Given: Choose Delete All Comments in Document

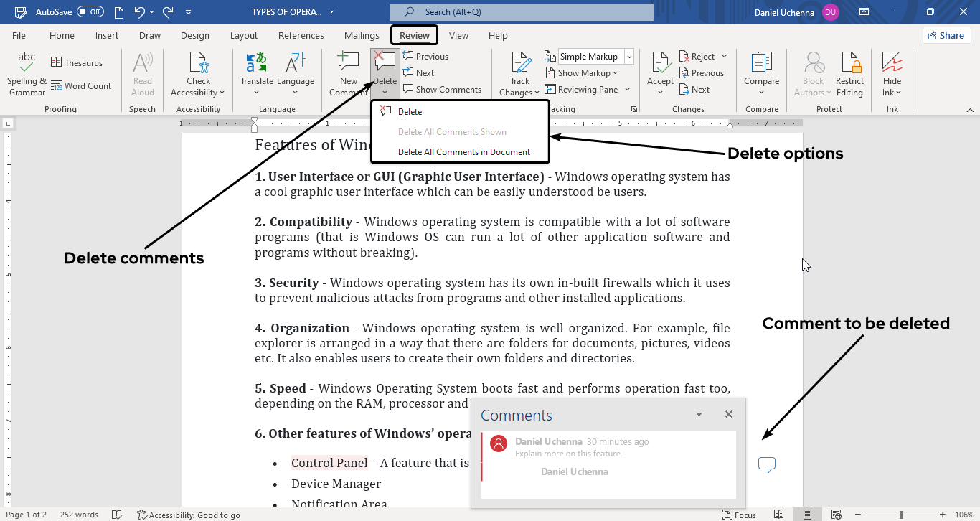Looking at the screenshot, I should click(x=463, y=152).
